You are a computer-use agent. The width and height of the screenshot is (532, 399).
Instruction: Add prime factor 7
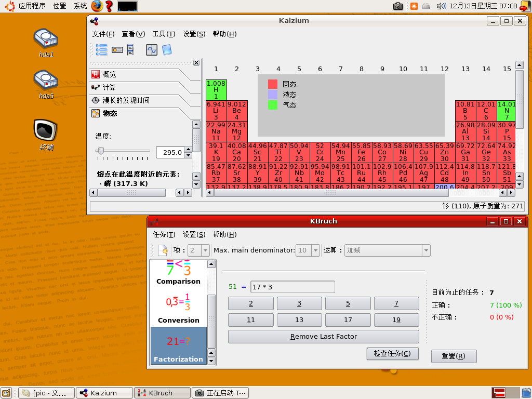(396, 303)
